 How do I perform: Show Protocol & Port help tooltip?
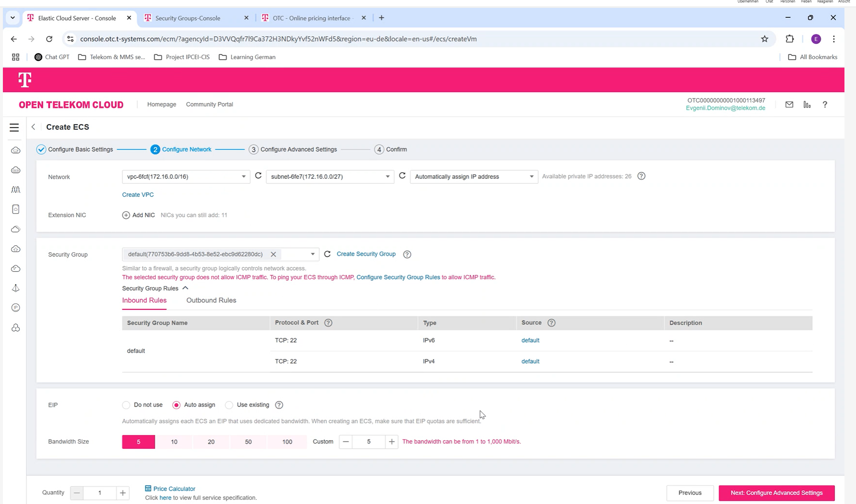pos(328,323)
